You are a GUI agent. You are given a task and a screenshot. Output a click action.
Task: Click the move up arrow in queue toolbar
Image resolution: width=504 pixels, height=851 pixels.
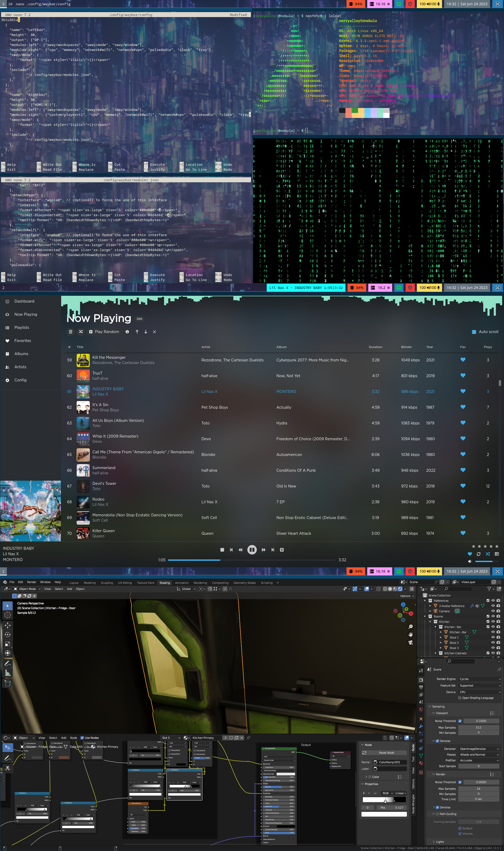[137, 331]
